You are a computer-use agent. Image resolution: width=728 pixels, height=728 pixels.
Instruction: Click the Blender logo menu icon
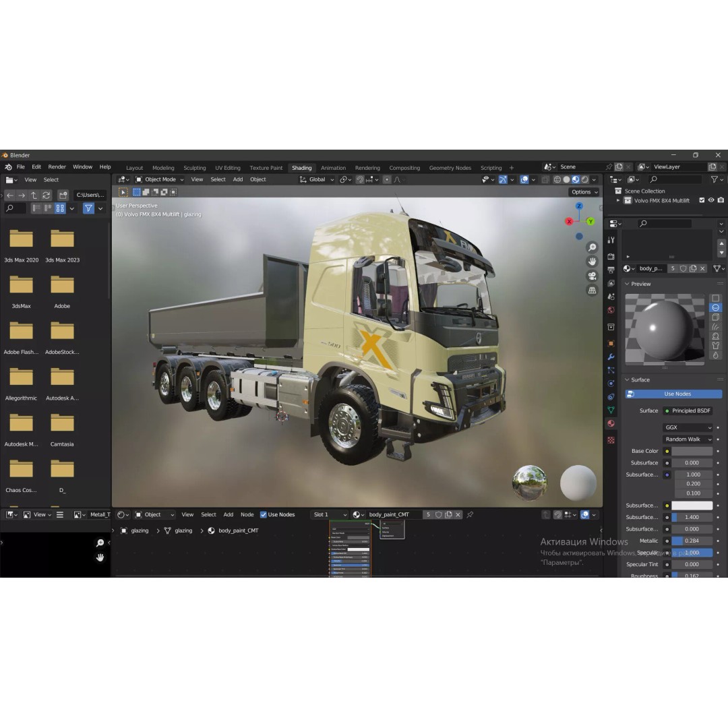click(8, 167)
